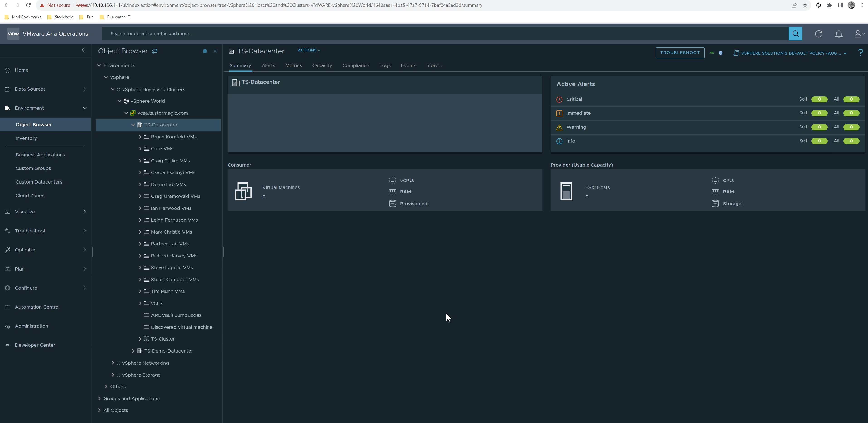This screenshot has height=423, width=868.
Task: Click the Object Browser sync icon
Action: tap(155, 51)
